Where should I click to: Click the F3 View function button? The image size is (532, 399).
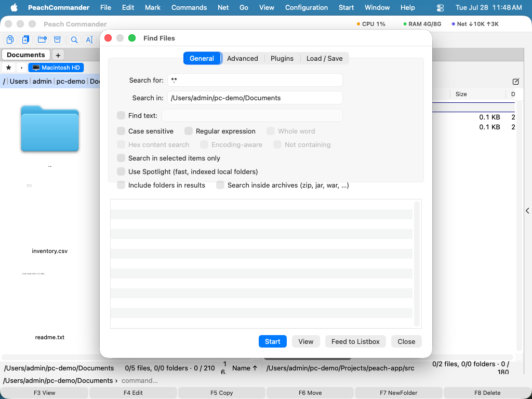(x=45, y=393)
